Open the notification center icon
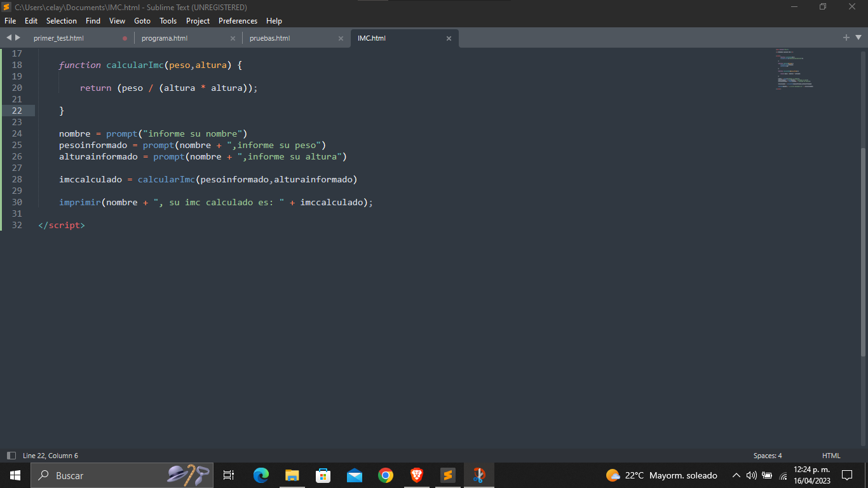Screen dimensions: 868x488 click(x=846, y=475)
